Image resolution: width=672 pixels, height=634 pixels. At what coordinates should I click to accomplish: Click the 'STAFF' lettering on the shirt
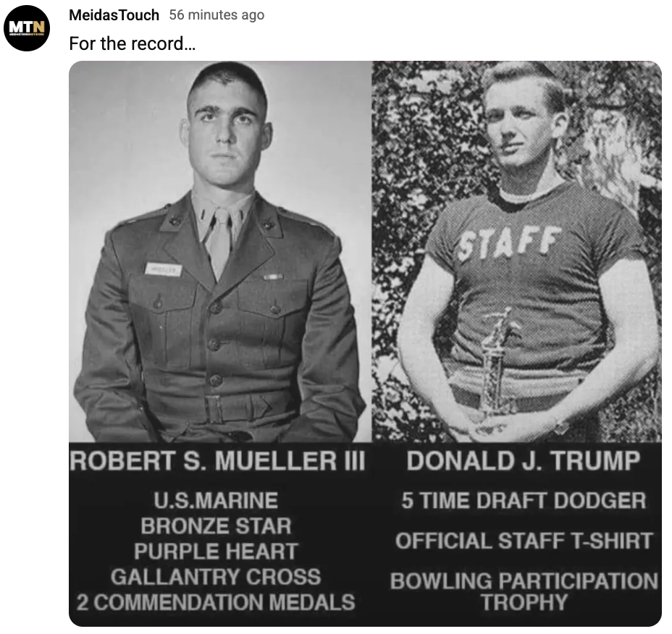(508, 243)
